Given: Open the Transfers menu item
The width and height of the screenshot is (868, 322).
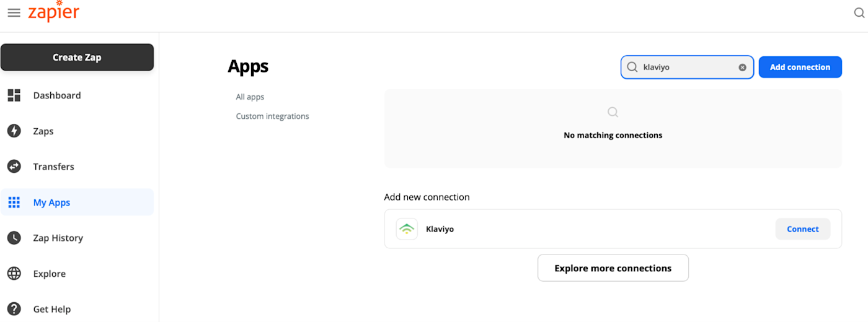Looking at the screenshot, I should (53, 167).
